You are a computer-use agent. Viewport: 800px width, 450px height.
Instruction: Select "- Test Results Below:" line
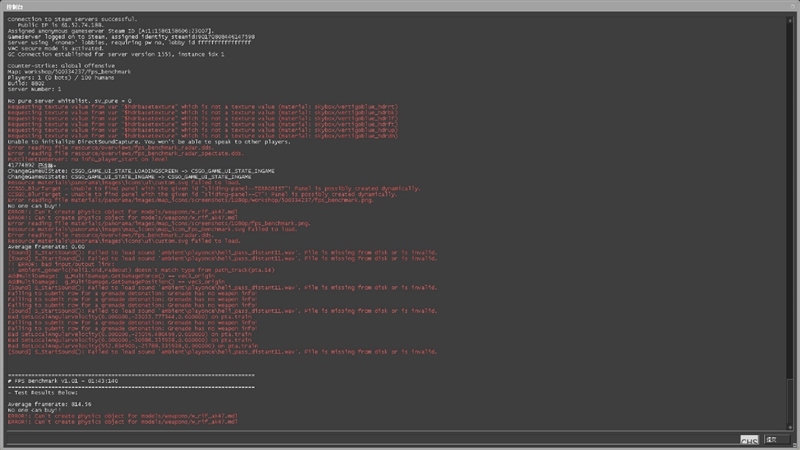[x=43, y=393]
